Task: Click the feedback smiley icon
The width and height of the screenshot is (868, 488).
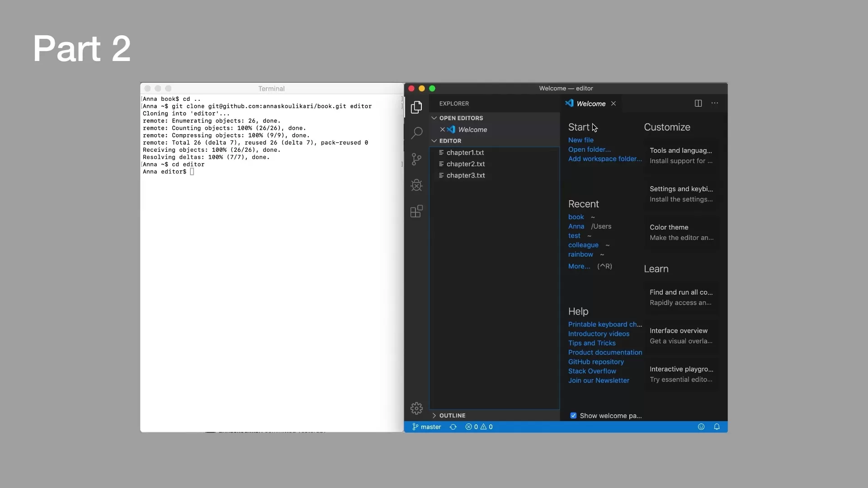Action: (701, 427)
